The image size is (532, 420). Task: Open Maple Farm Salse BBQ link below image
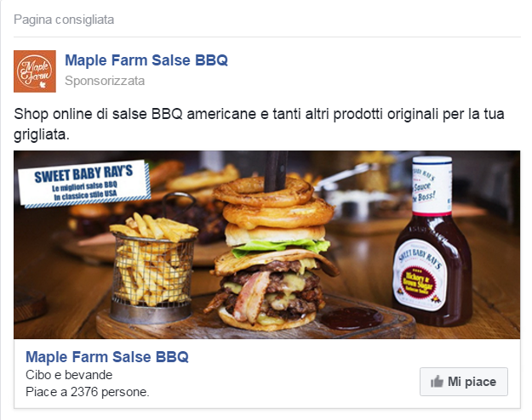107,357
